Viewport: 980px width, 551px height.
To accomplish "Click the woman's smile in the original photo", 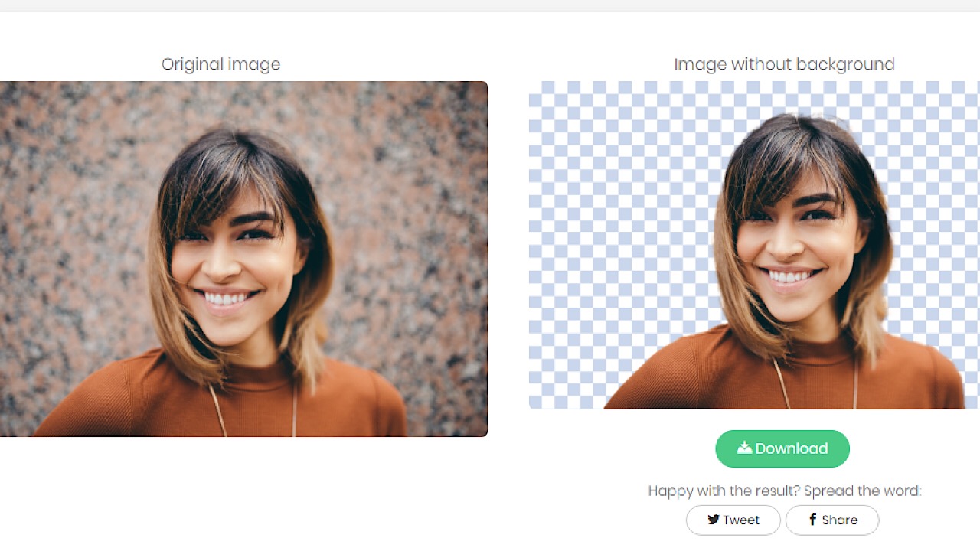I will tap(227, 298).
